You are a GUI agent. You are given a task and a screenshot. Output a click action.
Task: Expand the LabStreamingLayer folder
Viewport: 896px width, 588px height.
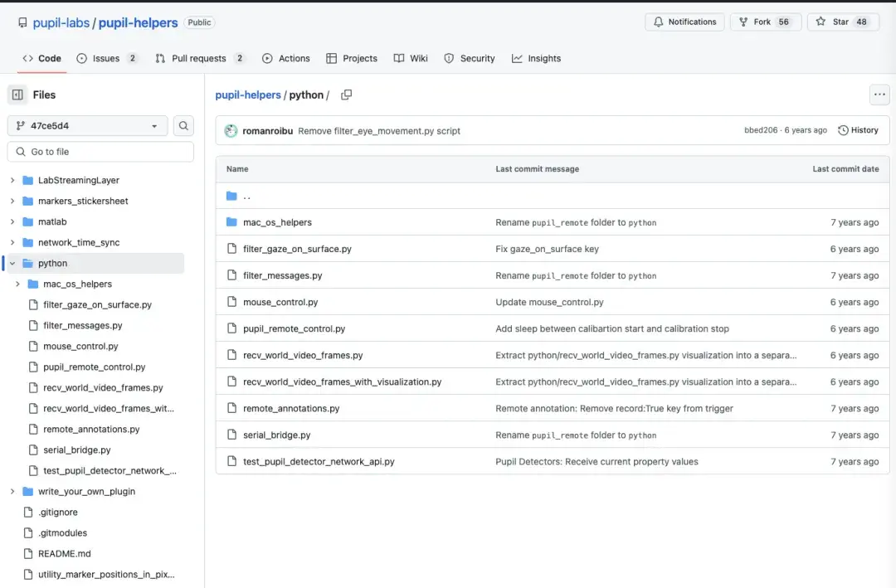click(12, 180)
